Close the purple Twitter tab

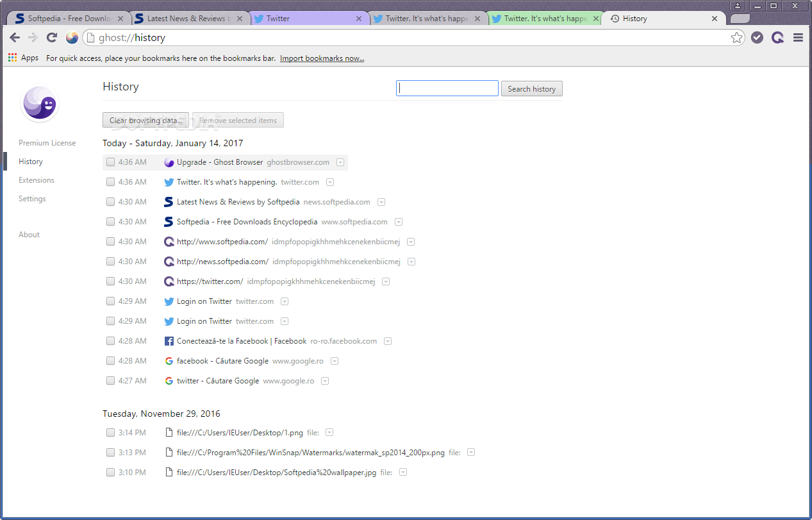(x=359, y=19)
